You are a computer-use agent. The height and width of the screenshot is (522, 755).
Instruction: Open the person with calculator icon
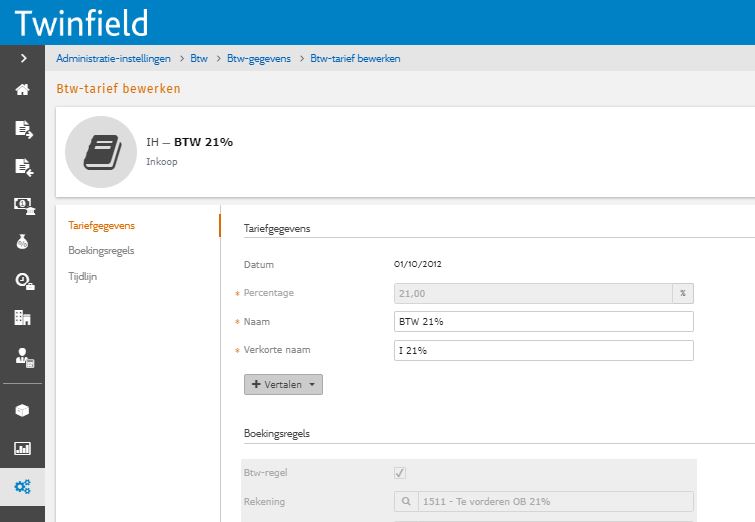22,356
